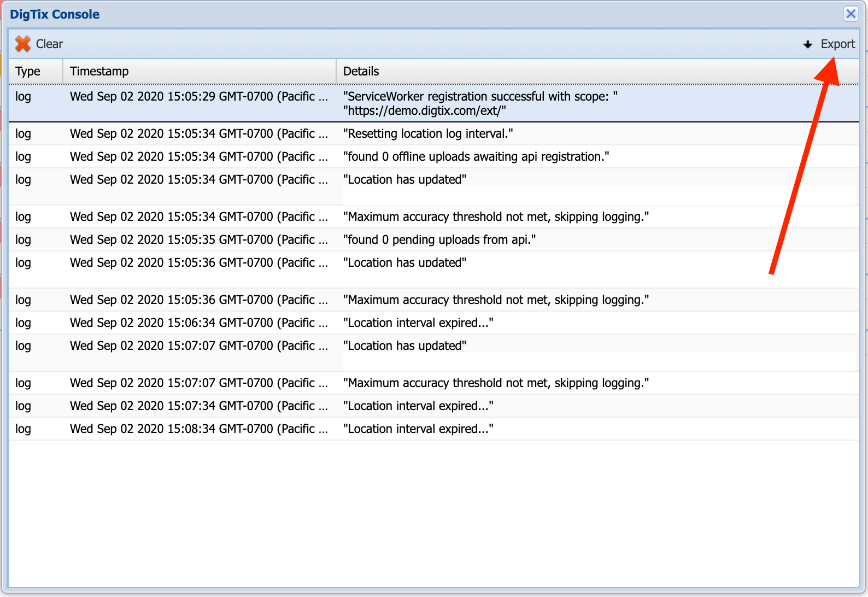The width and height of the screenshot is (868, 597).
Task: Select the "found 0 pending uploads from api." detail
Action: (x=439, y=239)
